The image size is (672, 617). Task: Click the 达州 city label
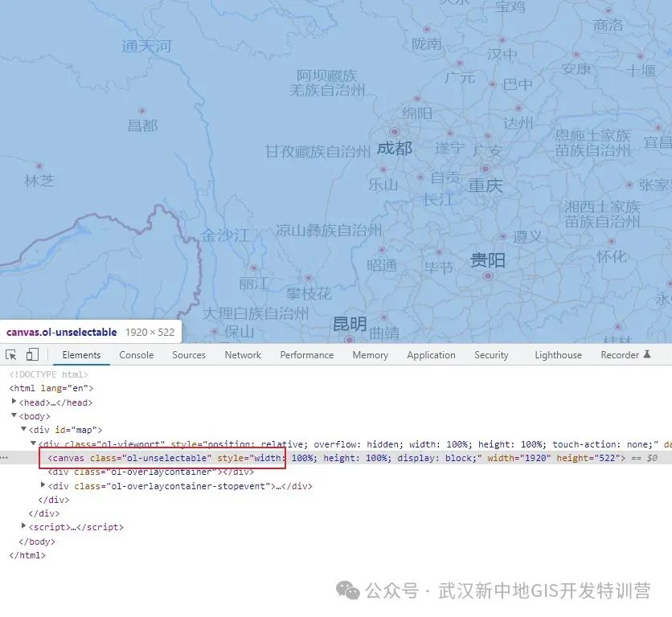pos(518,124)
